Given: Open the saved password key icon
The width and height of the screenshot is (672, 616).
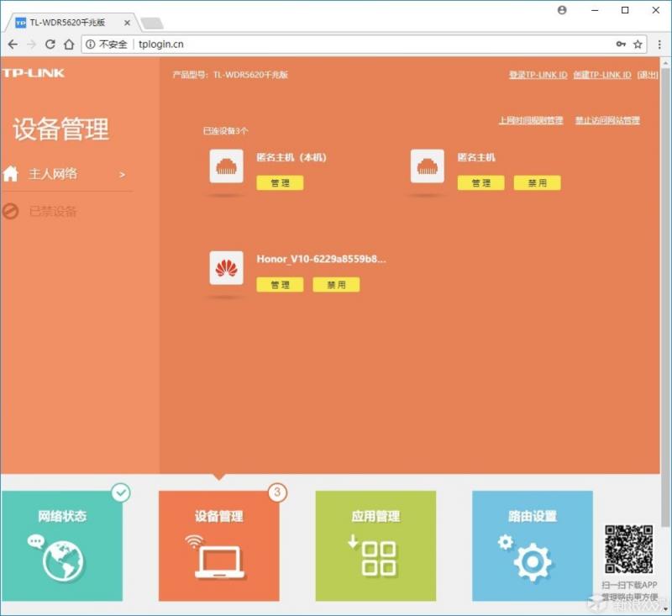Looking at the screenshot, I should point(621,45).
